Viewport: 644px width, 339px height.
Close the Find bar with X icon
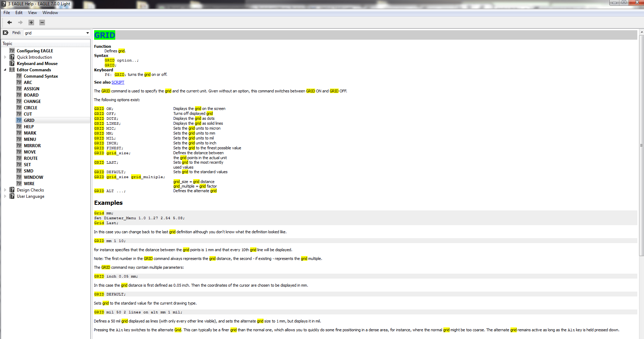[x=6, y=33]
